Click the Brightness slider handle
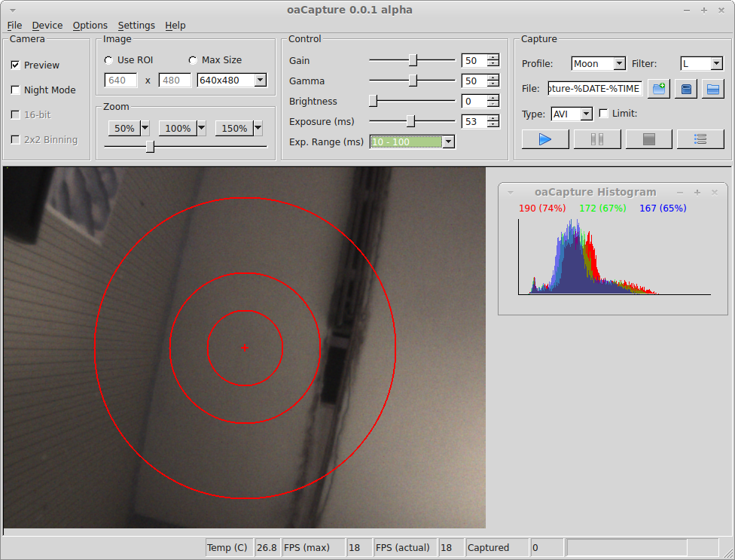735x560 pixels. click(x=373, y=101)
